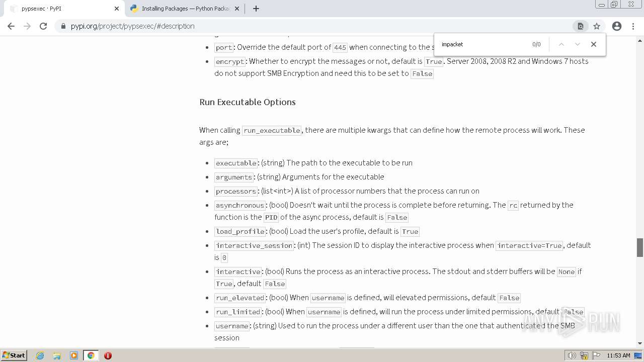Screen dimensions: 644x362
Task: Click the red Opera taskbar icon
Action: click(x=108, y=355)
